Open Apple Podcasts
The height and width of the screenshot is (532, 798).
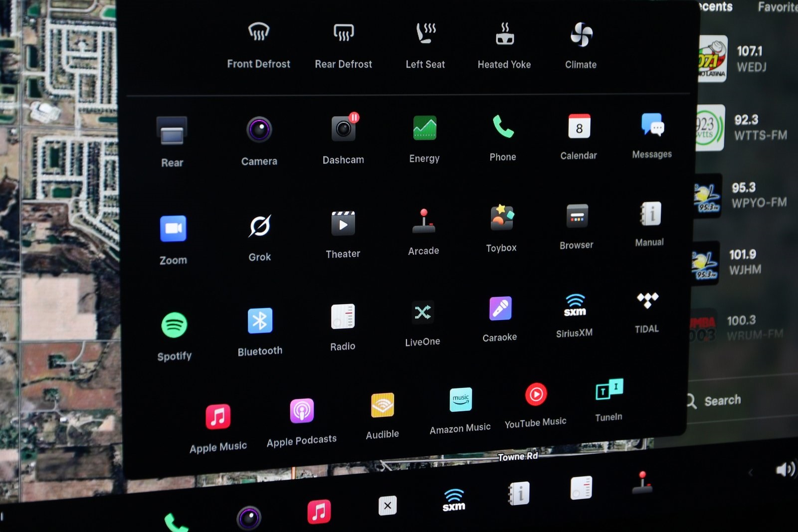pos(302,411)
